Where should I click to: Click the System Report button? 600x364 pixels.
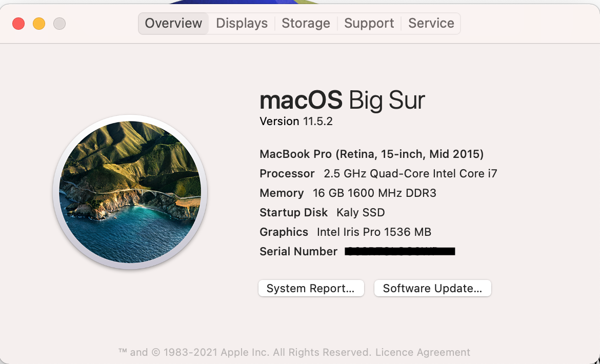click(311, 288)
